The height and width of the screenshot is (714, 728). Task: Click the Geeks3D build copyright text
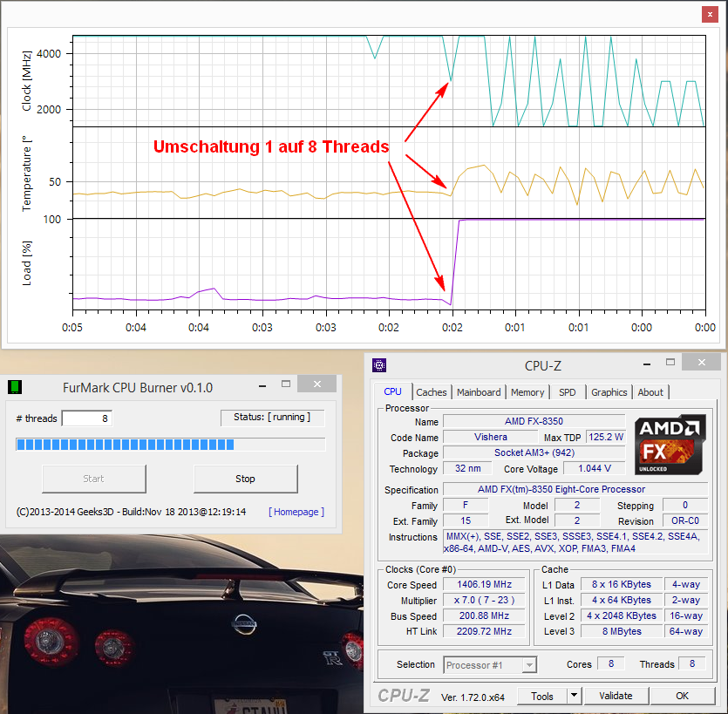[131, 512]
